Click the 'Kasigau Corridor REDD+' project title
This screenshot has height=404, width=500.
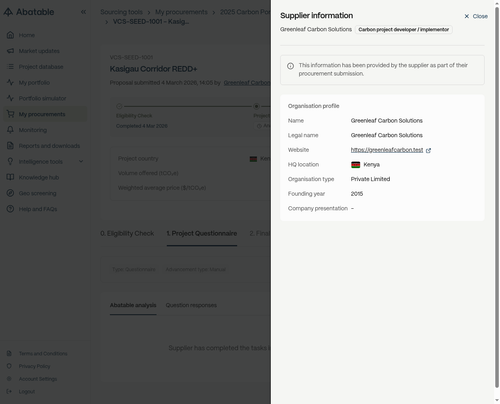tap(153, 69)
